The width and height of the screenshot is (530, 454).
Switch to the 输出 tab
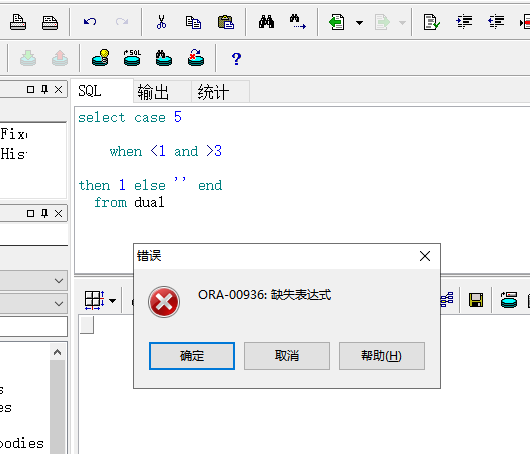163,92
